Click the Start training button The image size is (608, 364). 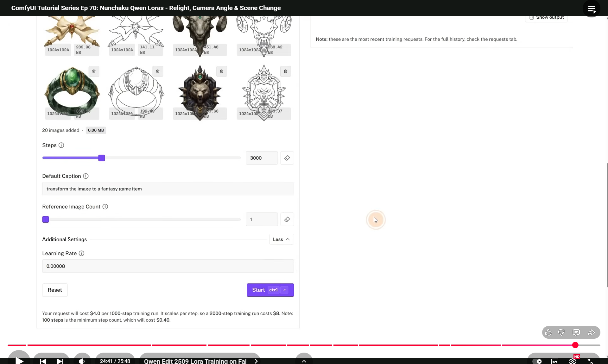(x=270, y=290)
